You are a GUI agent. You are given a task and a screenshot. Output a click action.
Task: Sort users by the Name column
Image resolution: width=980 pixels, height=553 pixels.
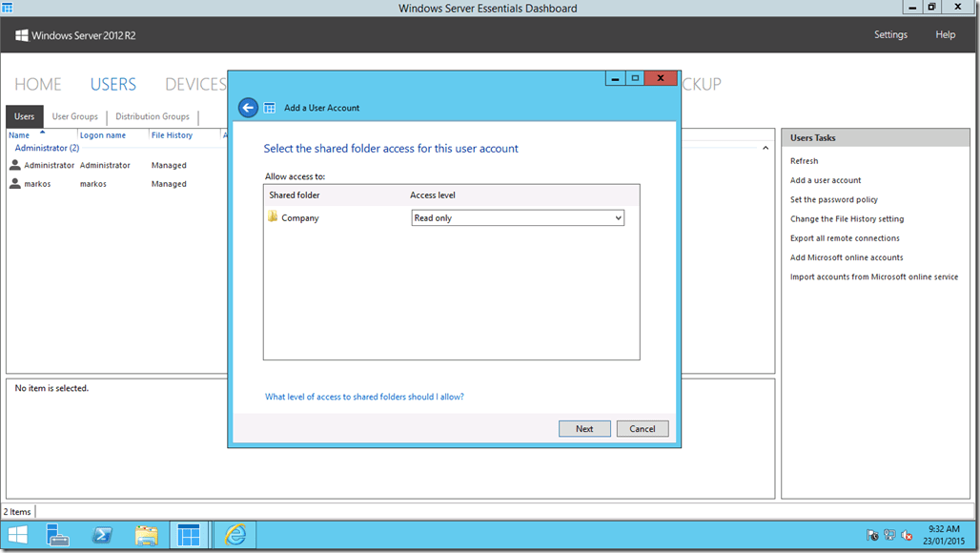[21, 134]
